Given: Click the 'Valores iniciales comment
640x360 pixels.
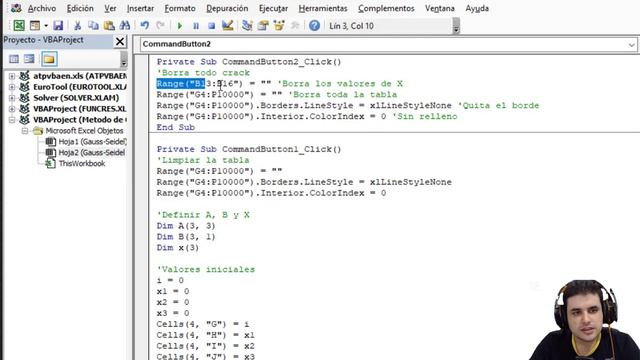Looking at the screenshot, I should click(206, 269).
